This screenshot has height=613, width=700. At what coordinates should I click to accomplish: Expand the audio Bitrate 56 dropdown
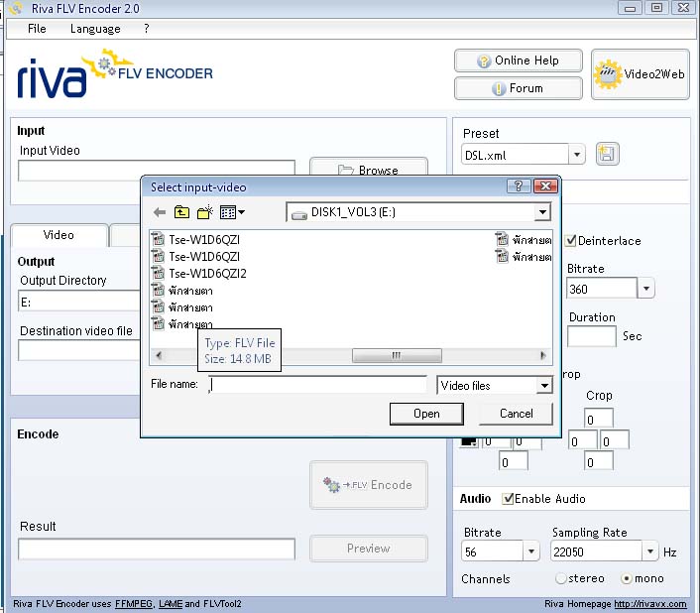click(x=530, y=552)
